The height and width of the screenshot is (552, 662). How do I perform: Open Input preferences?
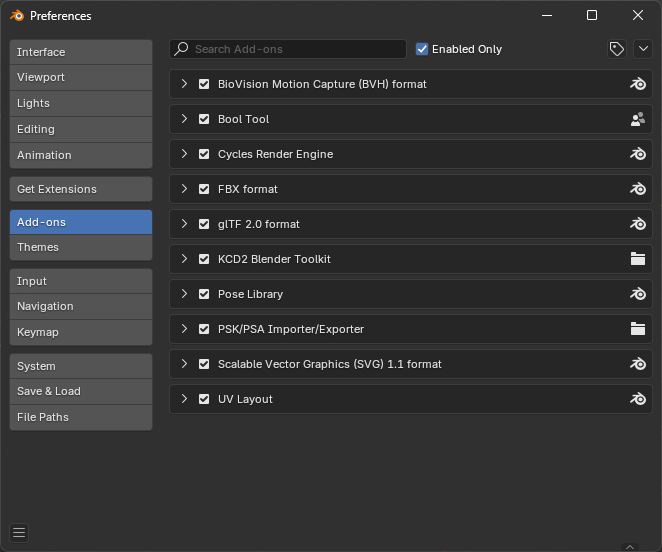(81, 281)
